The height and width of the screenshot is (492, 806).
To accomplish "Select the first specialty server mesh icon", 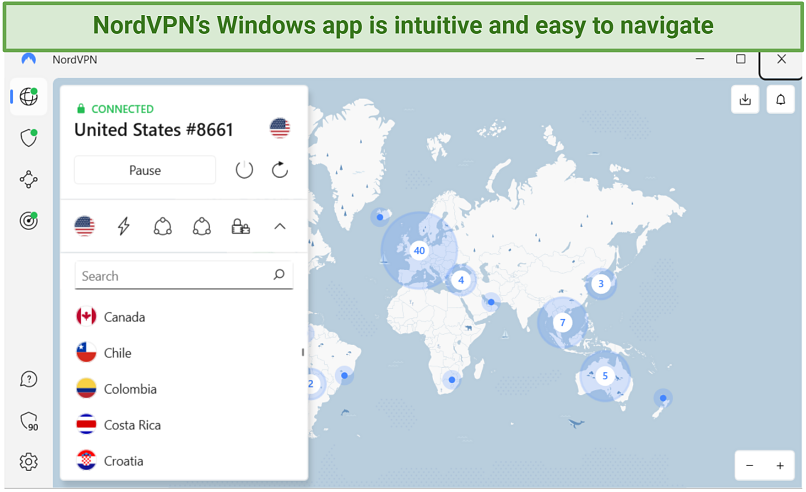I will tap(163, 226).
